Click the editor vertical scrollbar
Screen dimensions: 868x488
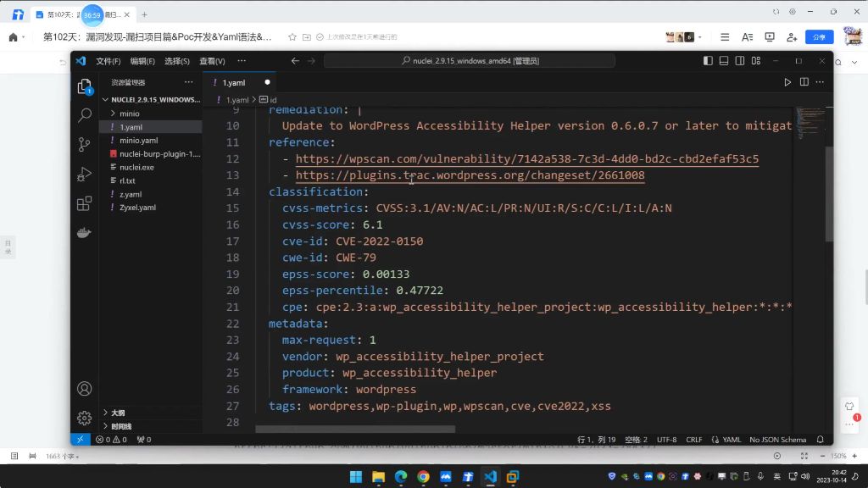pyautogui.click(x=829, y=194)
